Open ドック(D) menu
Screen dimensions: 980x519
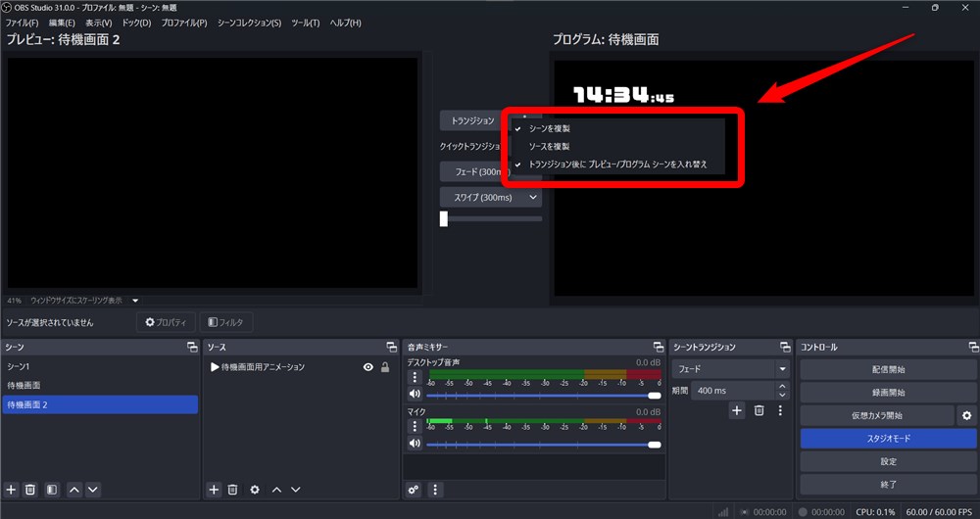136,24
